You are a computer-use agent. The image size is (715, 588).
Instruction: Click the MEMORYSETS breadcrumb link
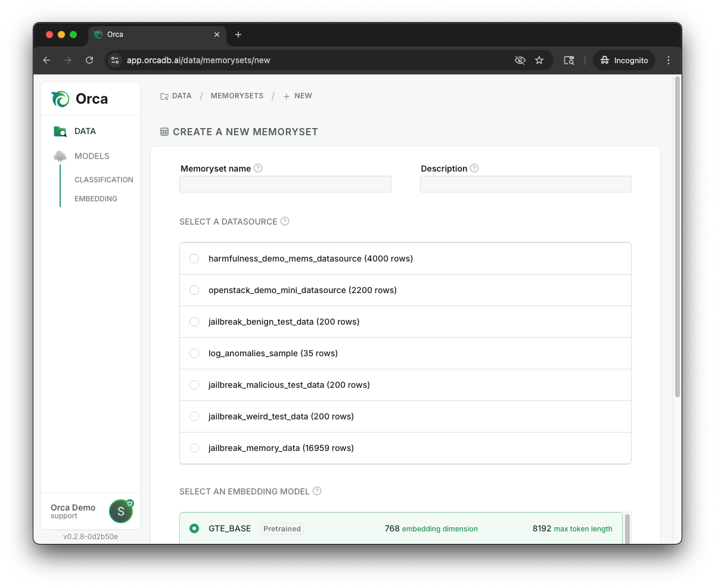pyautogui.click(x=237, y=96)
